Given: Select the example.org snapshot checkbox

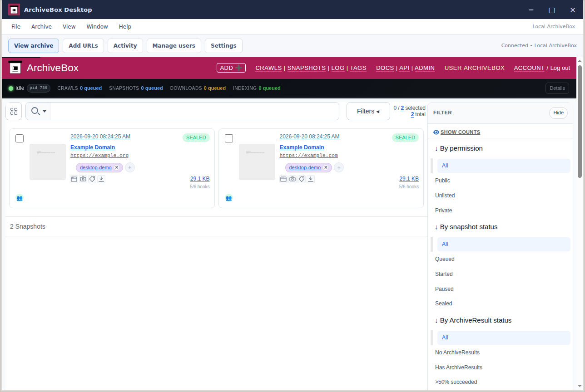Looking at the screenshot, I should click(20, 138).
